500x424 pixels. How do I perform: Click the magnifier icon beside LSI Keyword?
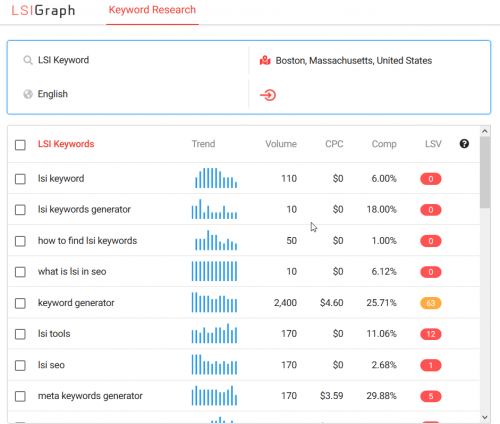(28, 60)
